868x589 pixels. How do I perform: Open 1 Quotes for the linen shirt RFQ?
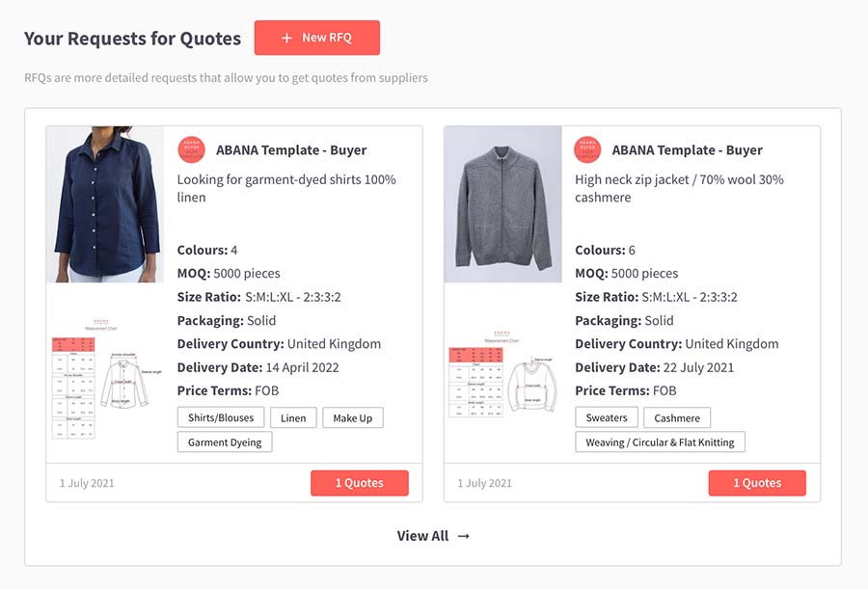click(x=360, y=483)
